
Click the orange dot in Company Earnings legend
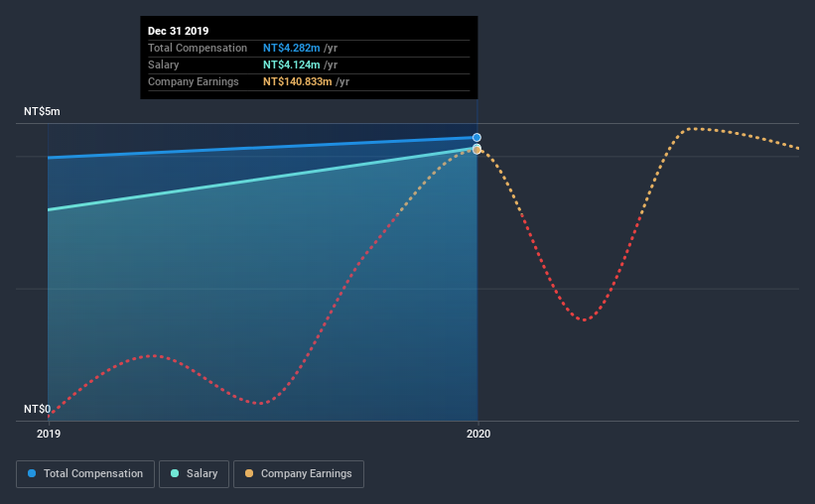point(249,473)
